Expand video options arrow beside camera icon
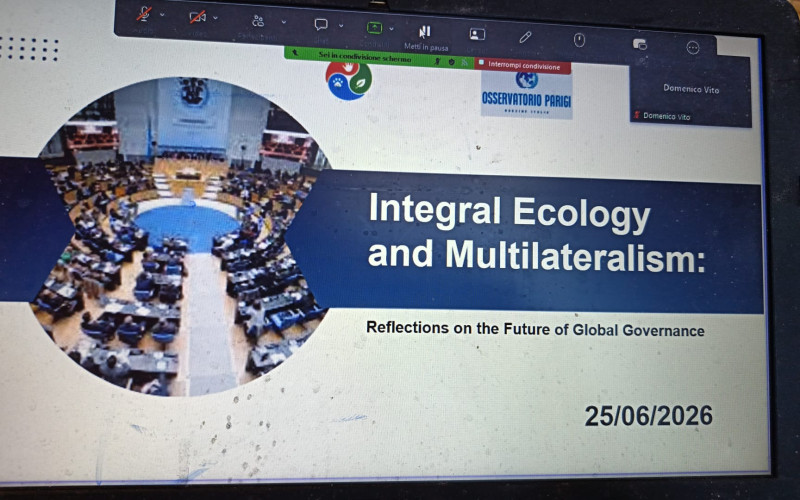 [215, 18]
